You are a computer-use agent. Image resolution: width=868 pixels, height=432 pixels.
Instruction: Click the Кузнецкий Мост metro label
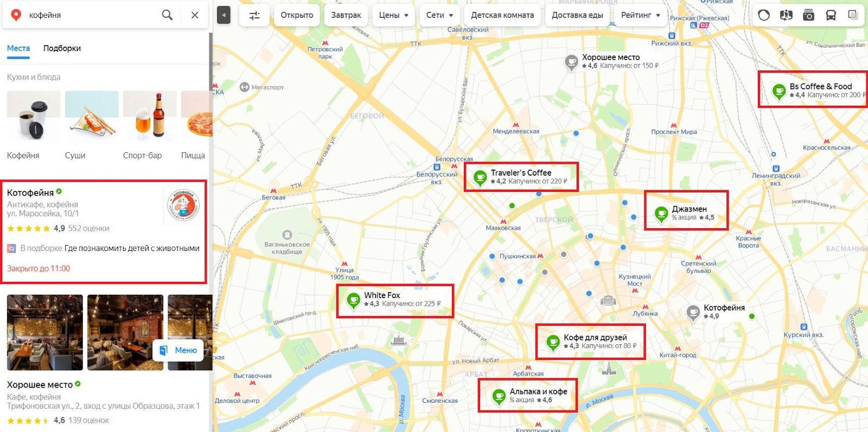635,280
